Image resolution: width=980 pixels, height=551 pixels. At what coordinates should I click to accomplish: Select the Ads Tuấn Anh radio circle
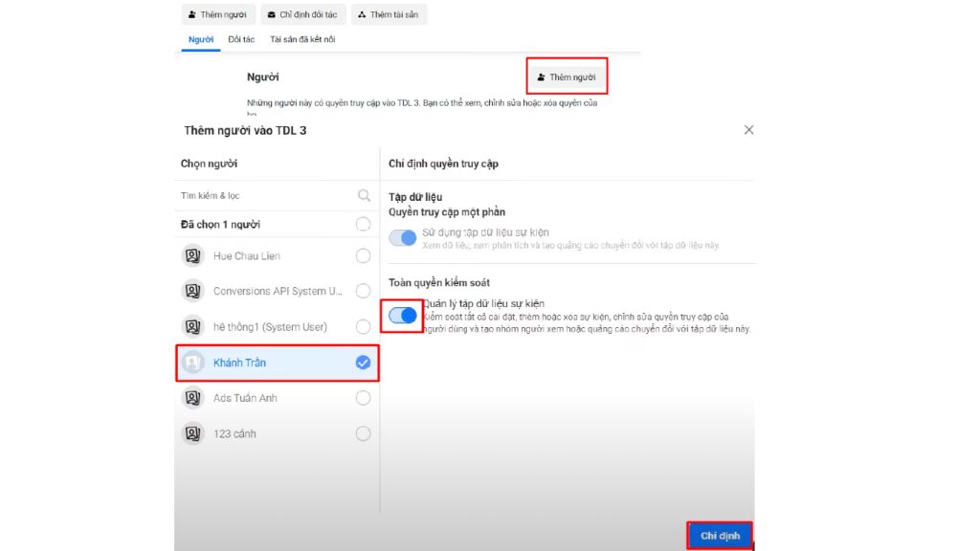363,398
